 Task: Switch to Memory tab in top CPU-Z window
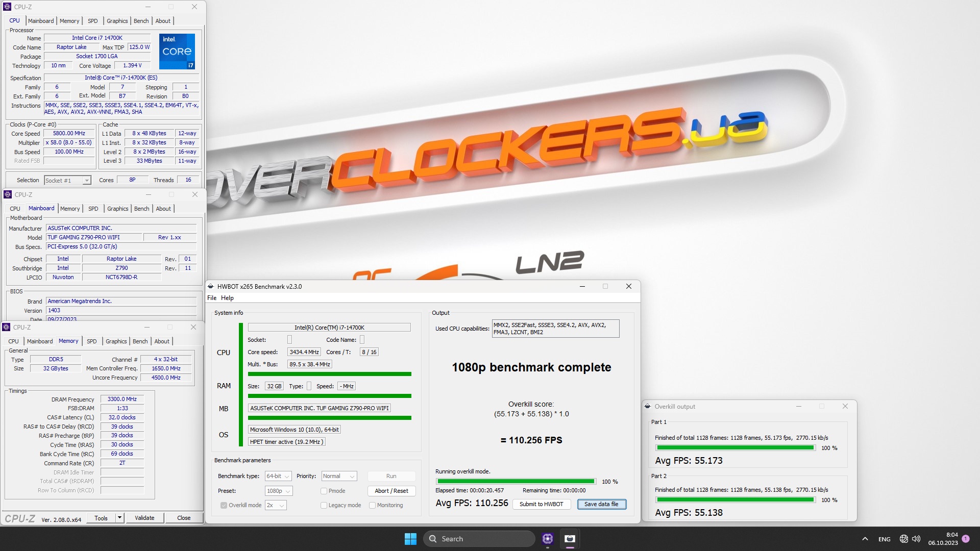69,21
